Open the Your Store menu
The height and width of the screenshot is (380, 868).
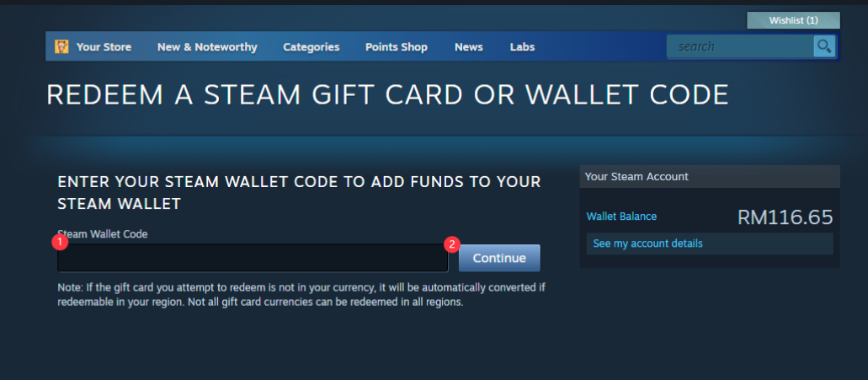[104, 47]
